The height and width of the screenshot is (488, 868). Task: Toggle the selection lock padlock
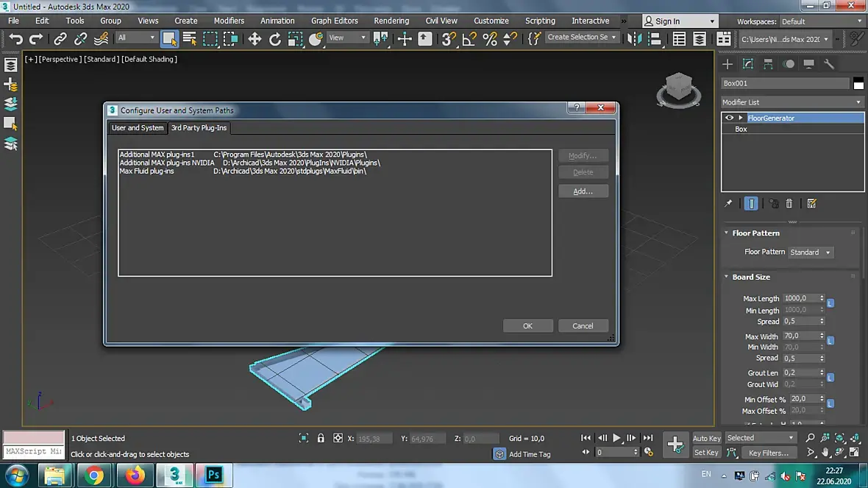point(321,438)
